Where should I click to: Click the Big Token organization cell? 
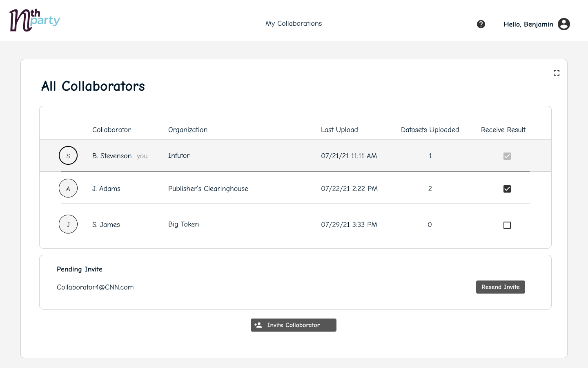[183, 224]
